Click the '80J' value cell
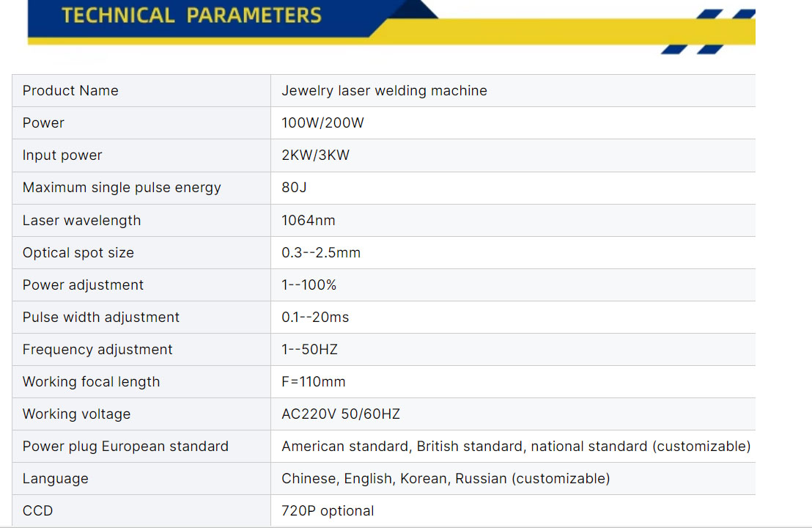 coord(513,188)
